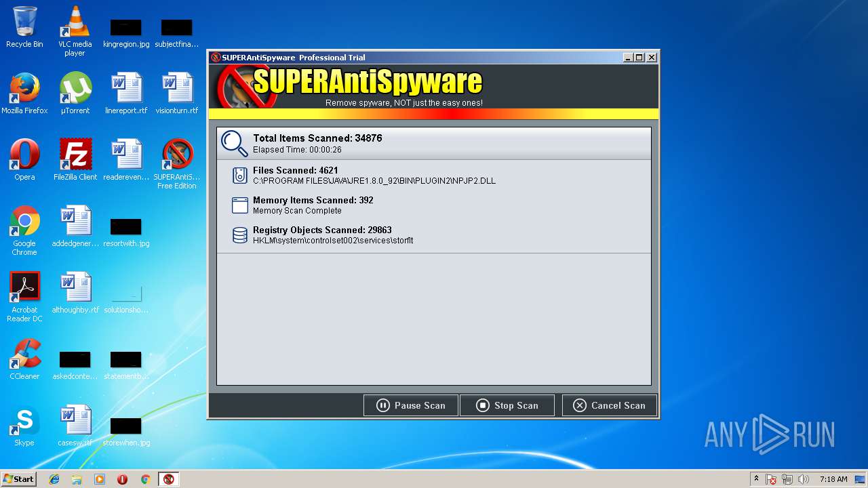
Task: Click the Show Desktop button
Action: click(x=861, y=479)
